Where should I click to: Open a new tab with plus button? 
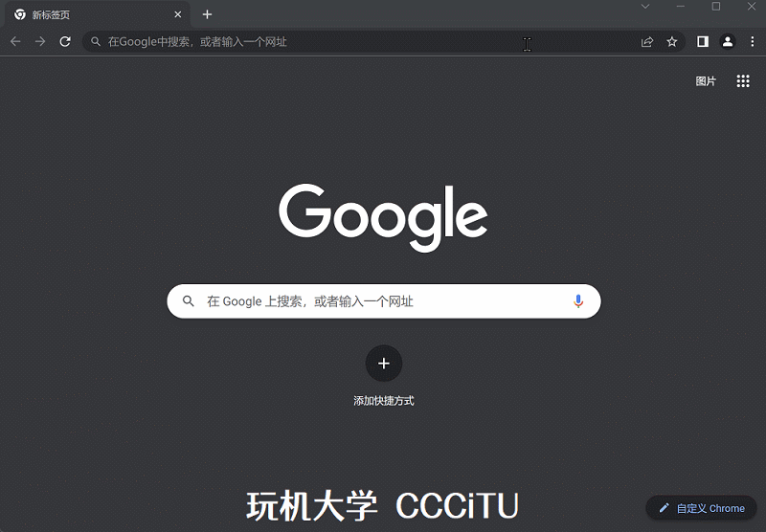coord(208,14)
